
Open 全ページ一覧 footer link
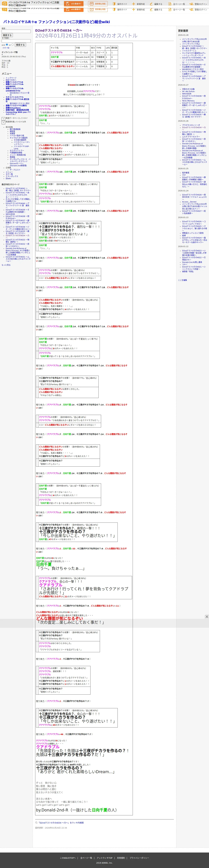tap(86, 858)
